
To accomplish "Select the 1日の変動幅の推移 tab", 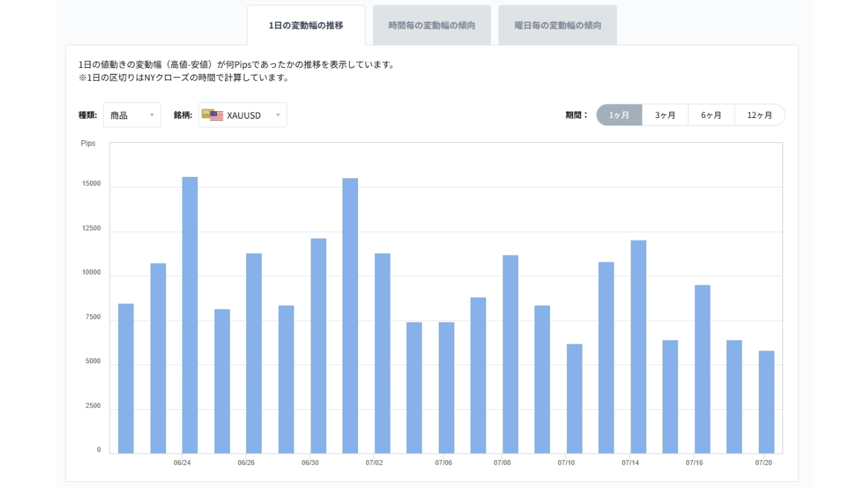I will click(x=306, y=26).
